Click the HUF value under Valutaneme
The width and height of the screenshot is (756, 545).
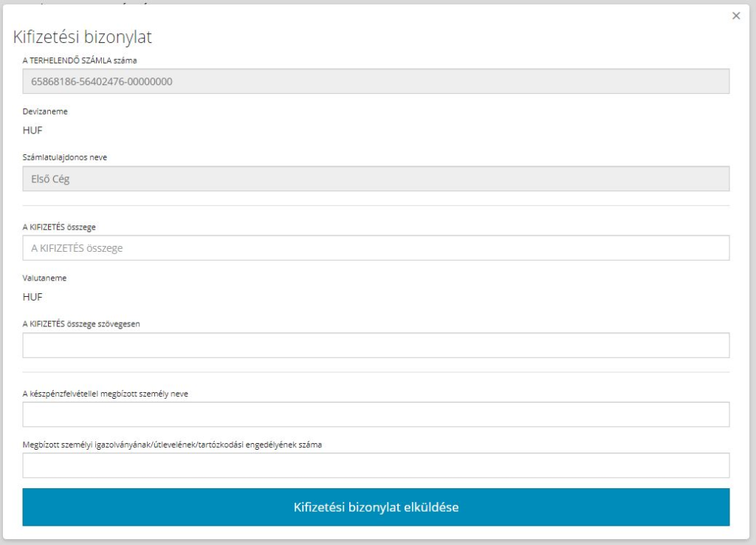pyautogui.click(x=32, y=297)
